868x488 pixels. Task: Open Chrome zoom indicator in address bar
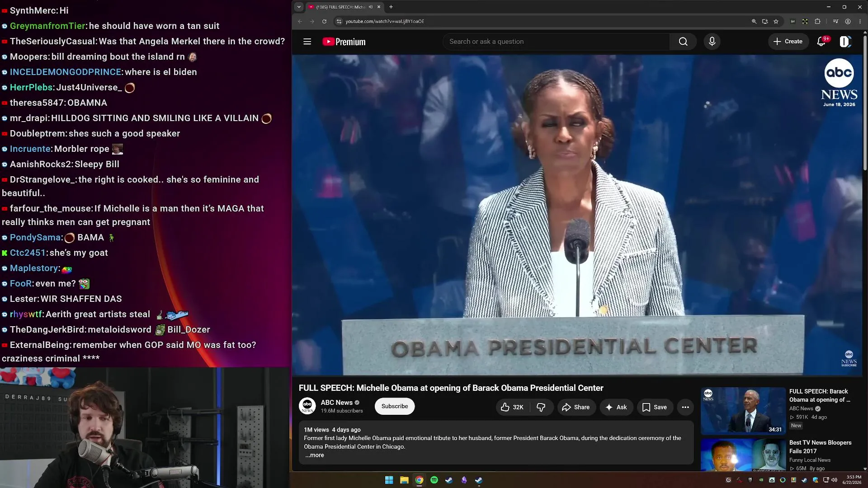[754, 21]
